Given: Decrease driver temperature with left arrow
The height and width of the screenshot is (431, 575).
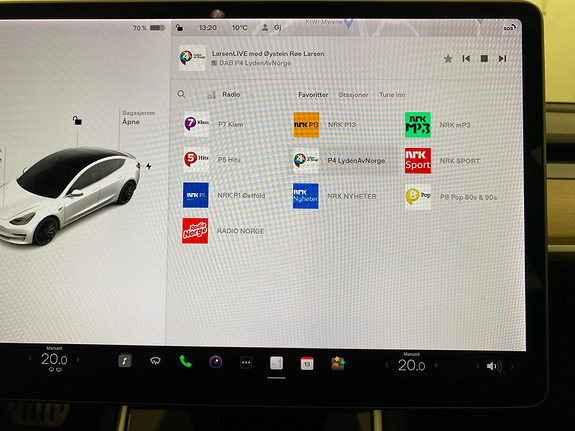Looking at the screenshot, I should pos(30,359).
